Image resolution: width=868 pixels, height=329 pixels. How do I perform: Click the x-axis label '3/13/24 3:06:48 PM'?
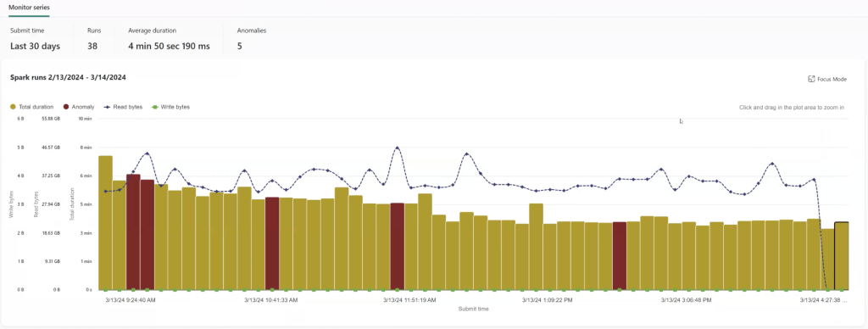coord(686,299)
